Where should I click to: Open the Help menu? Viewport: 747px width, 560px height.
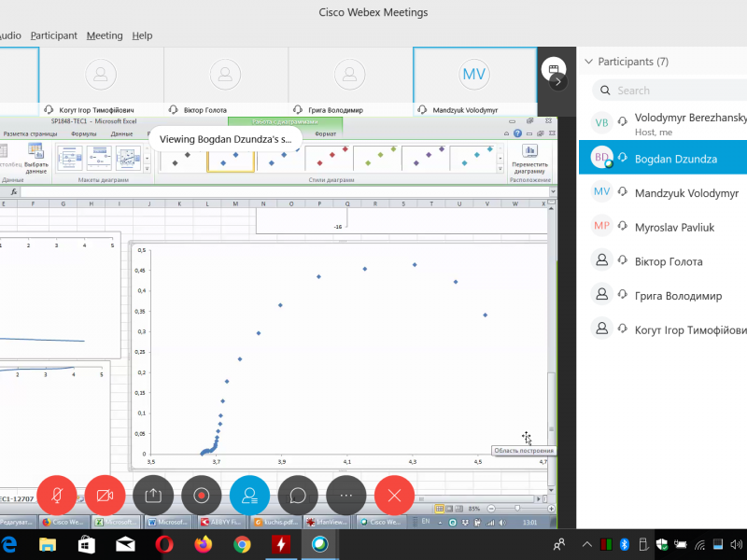[142, 35]
